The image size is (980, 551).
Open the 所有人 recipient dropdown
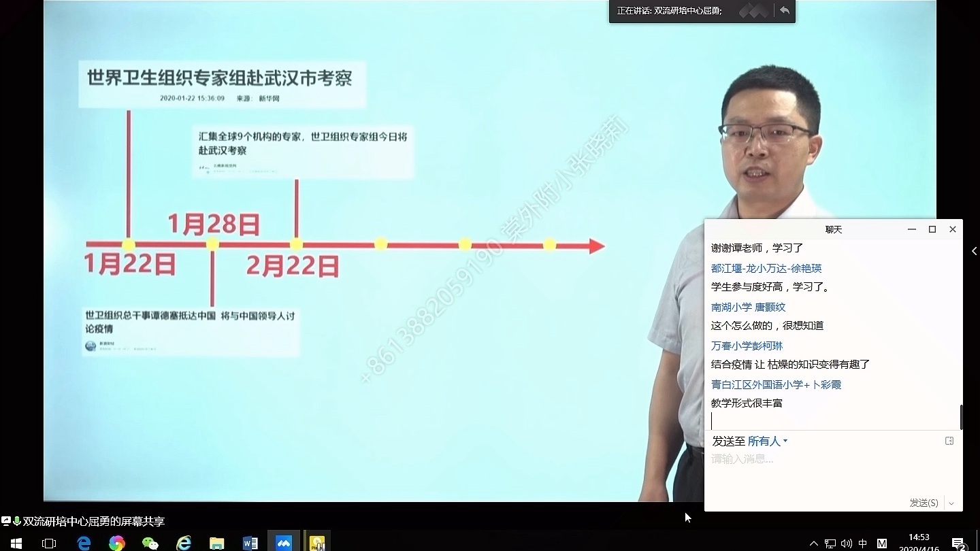[768, 441]
